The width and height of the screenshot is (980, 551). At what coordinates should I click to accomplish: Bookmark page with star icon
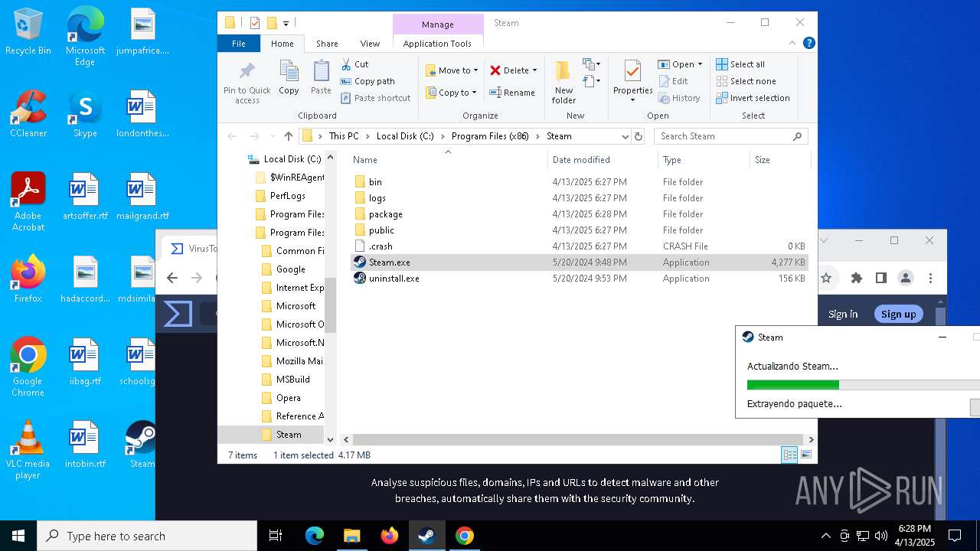click(826, 278)
